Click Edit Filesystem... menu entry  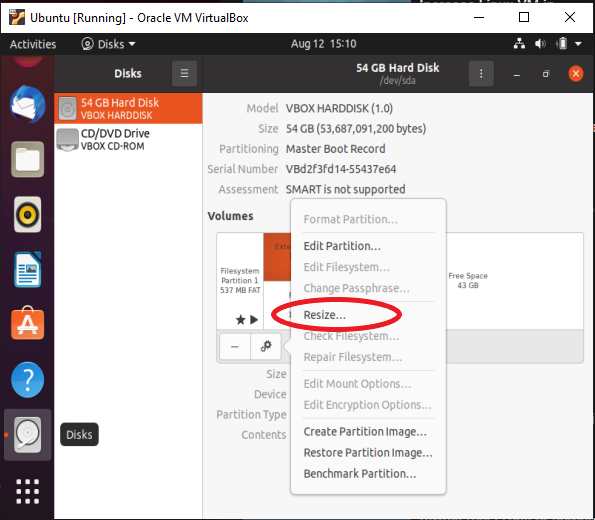346,267
